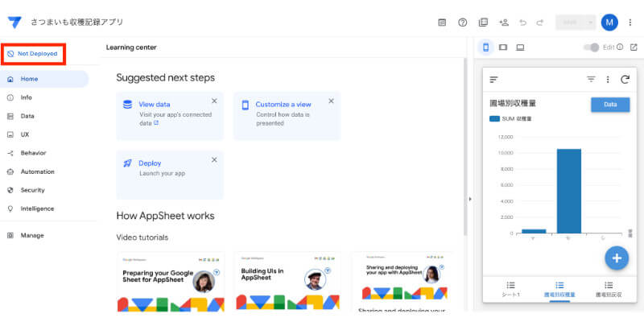Dismiss the View data suggestion card
Screen dimensions: 644x322
214,101
